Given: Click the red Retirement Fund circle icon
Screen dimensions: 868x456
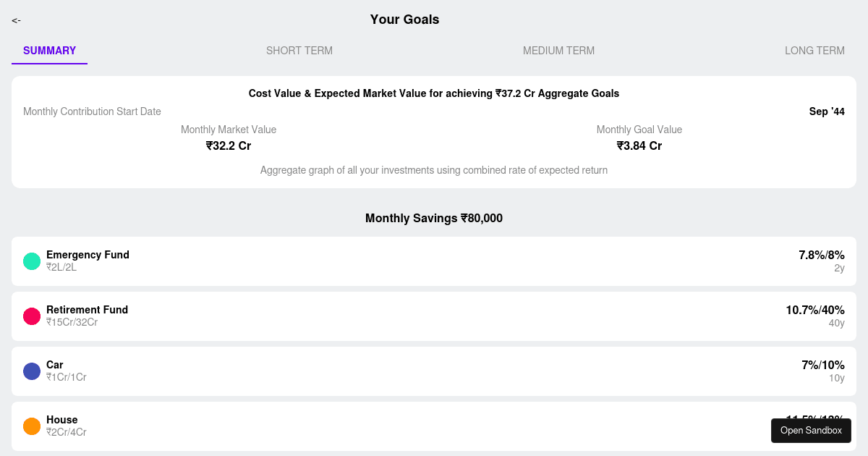Looking at the screenshot, I should point(32,316).
